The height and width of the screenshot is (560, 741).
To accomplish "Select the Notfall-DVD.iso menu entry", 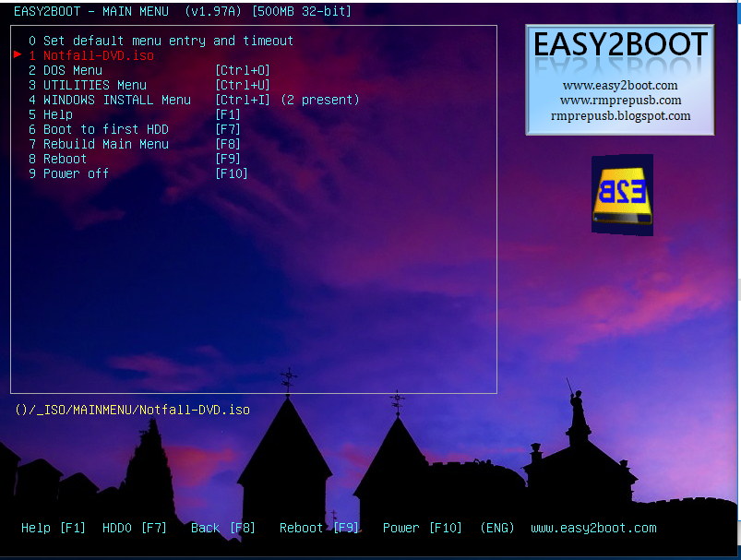I will pos(91,55).
